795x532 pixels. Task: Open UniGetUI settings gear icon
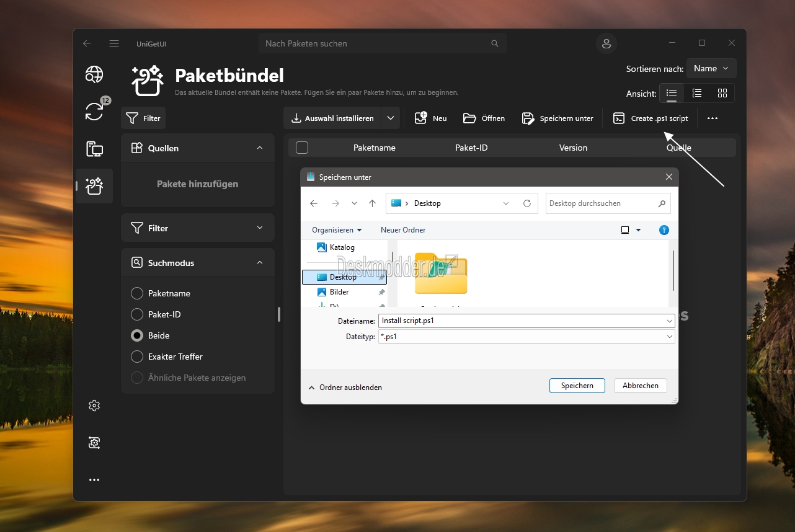point(94,406)
